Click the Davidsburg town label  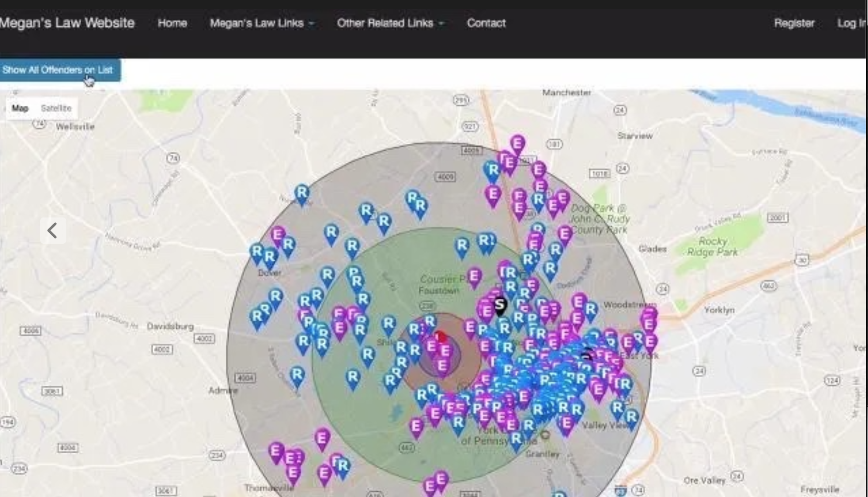pyautogui.click(x=170, y=326)
